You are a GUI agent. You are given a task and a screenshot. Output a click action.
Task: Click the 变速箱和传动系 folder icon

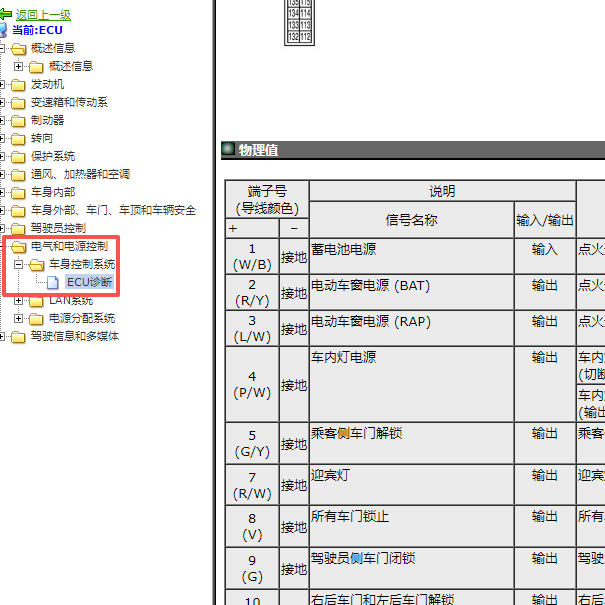pos(18,103)
